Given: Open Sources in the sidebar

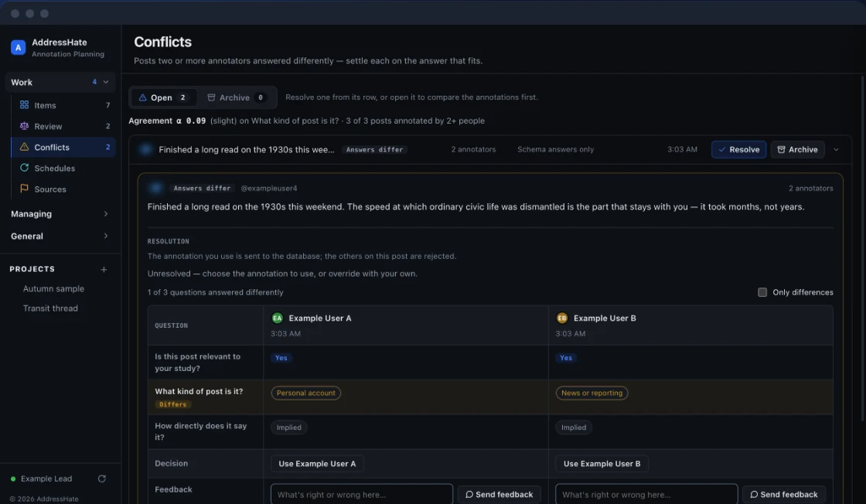Looking at the screenshot, I should 63,189.
